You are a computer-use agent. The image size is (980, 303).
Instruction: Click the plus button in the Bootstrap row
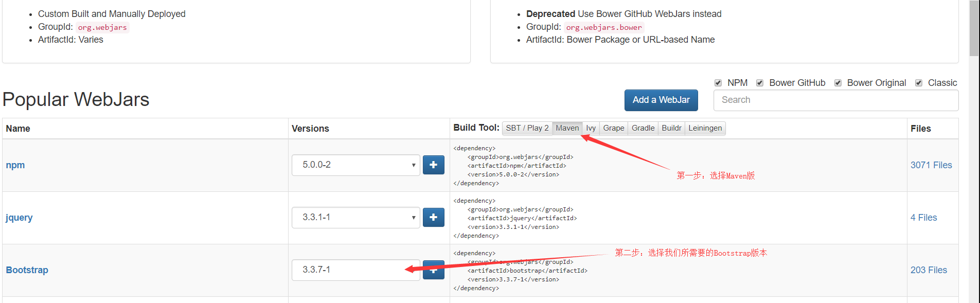coord(433,270)
